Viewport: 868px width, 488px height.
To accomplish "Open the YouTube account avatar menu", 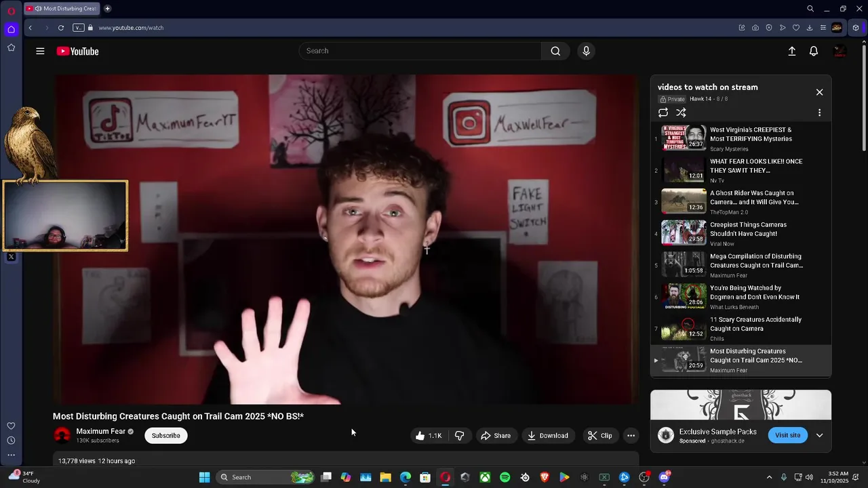I will (840, 51).
